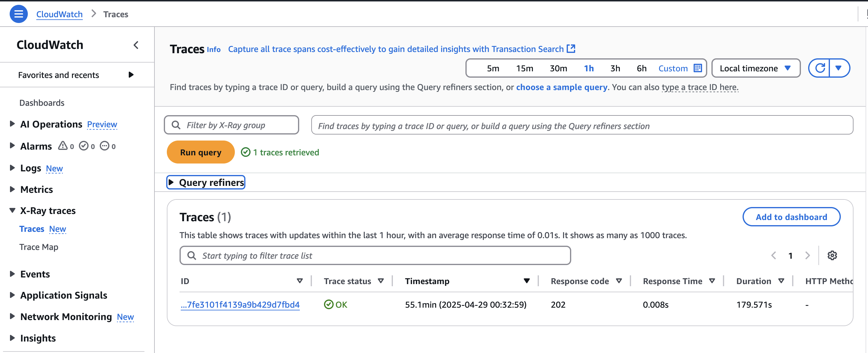Click the in-alarm warning icon beside Alarms
The width and height of the screenshot is (868, 353).
(63, 146)
